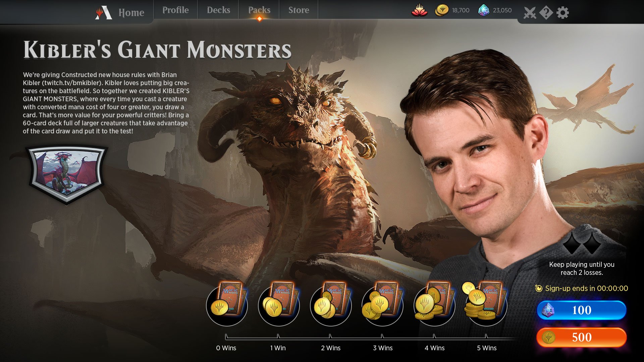Click the crossed swords icon in top bar
The height and width of the screenshot is (362, 644).
[x=530, y=13]
